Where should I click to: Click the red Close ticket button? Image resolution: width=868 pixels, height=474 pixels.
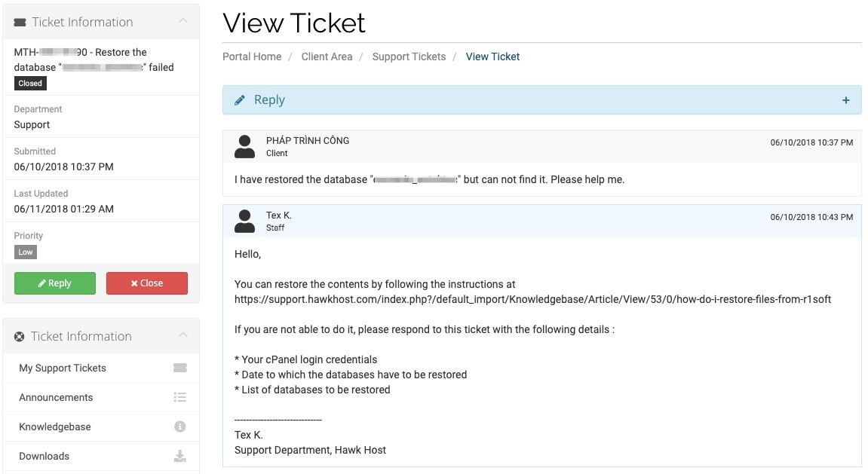pos(147,283)
